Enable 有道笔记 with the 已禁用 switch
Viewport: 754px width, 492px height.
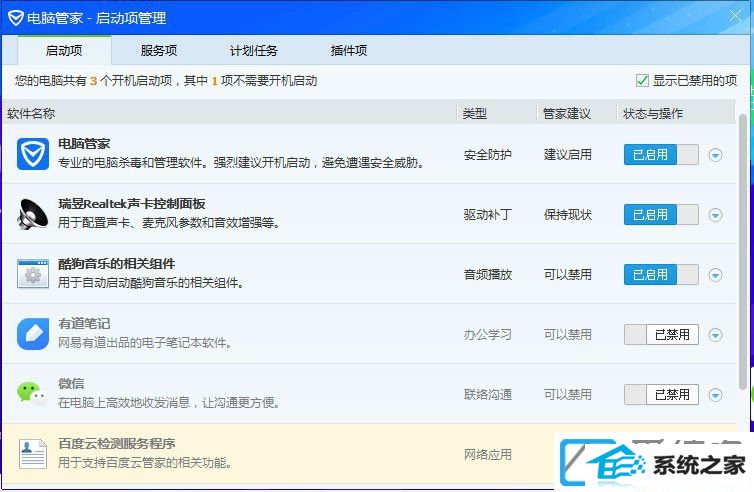[x=661, y=335]
